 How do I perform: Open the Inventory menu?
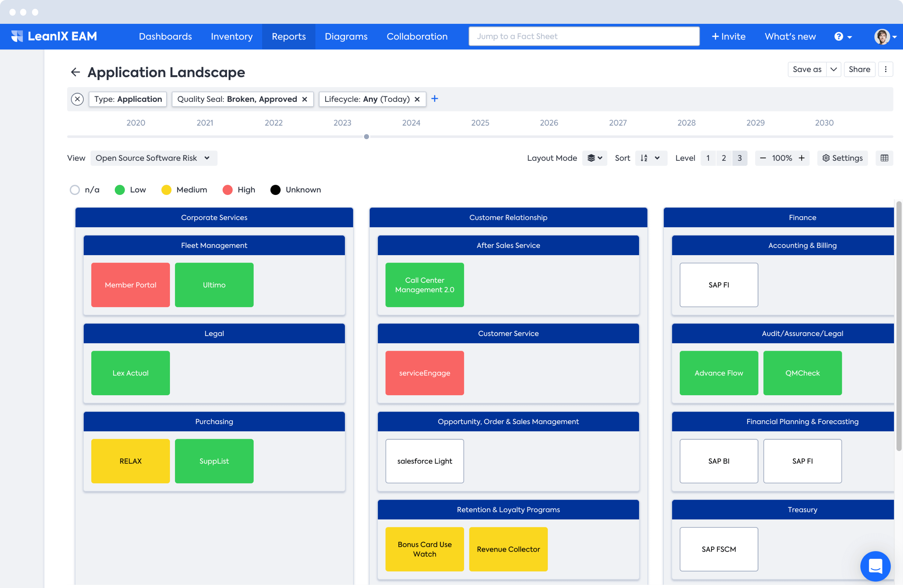[x=231, y=36]
